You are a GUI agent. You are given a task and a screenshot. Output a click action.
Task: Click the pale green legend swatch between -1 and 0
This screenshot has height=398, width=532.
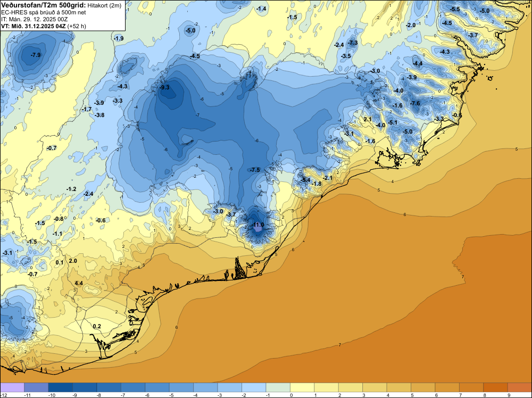pos(278,387)
